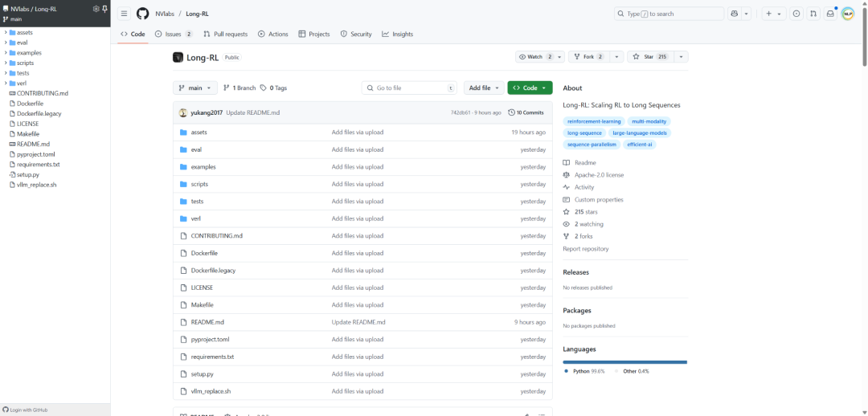Expand the eval folder in sidebar tree
868x416 pixels.
click(6, 43)
